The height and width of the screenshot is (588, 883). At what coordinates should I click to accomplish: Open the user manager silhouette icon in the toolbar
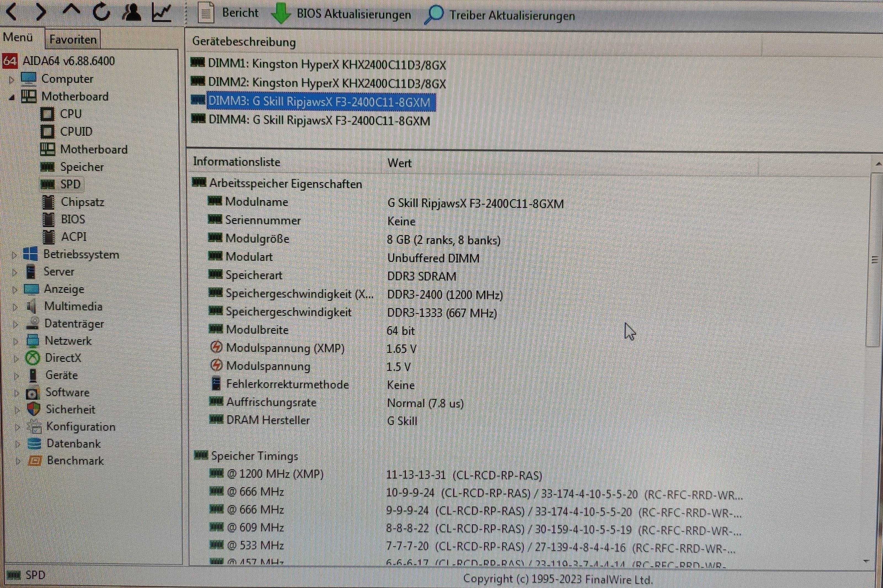(x=132, y=12)
